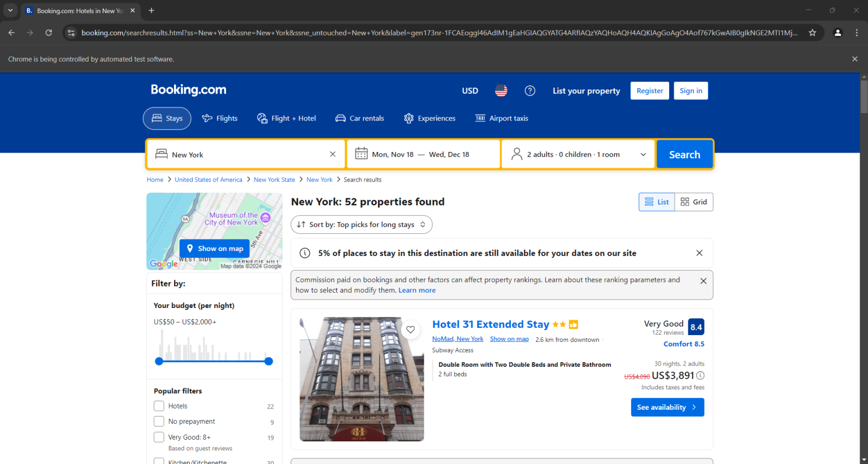Screen dimensions: 868x464
Task: Open the Sort by dropdown
Action: coord(361,224)
